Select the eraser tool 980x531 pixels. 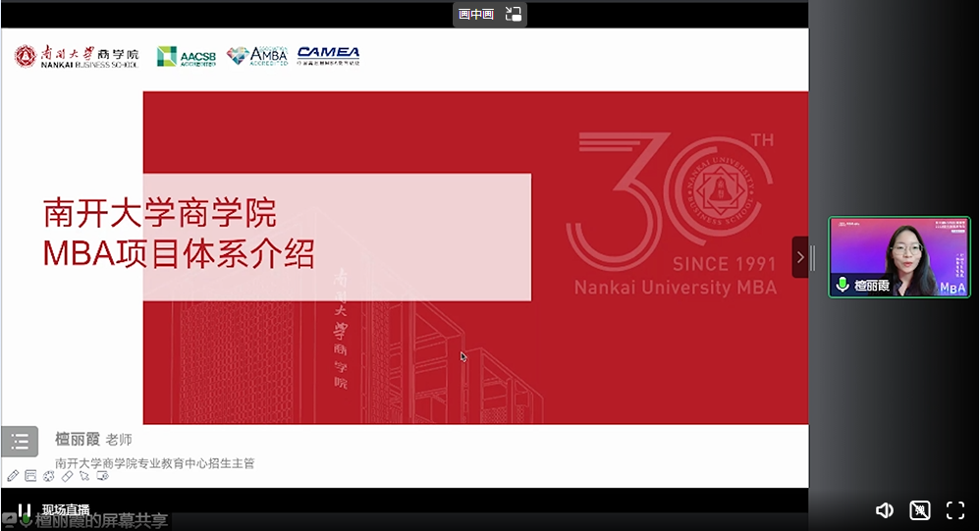coord(67,476)
